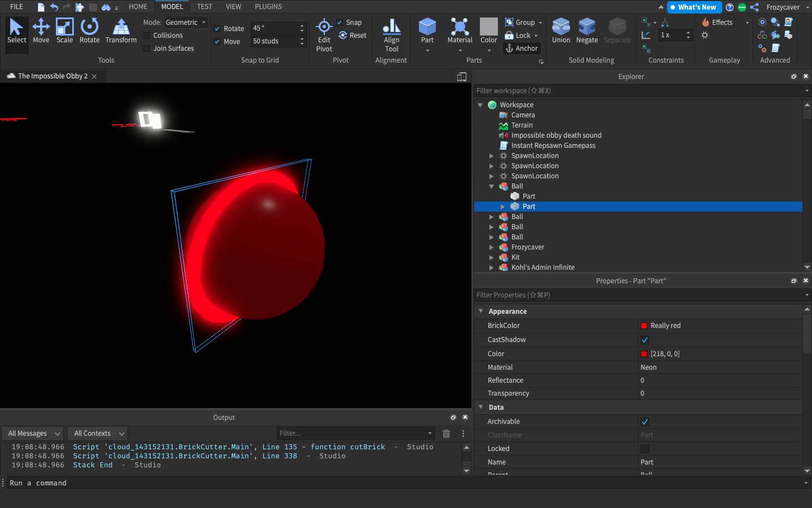Negate the selected part

(587, 31)
